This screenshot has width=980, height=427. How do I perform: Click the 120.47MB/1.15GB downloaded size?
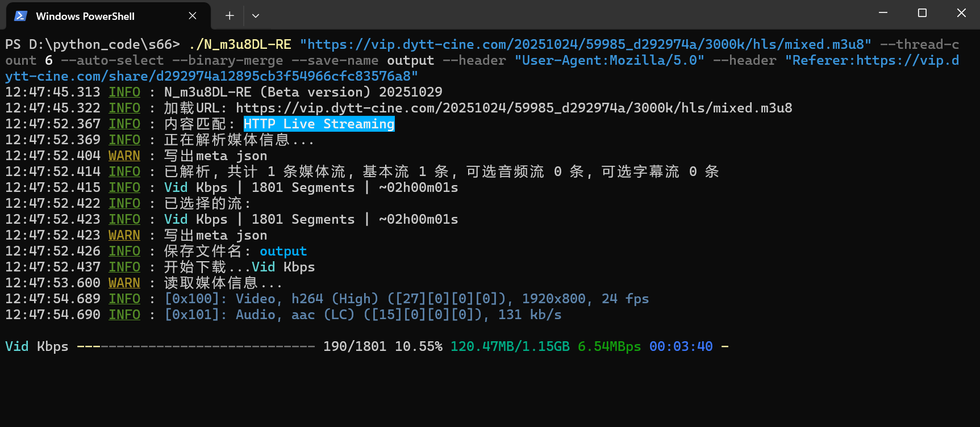click(510, 346)
